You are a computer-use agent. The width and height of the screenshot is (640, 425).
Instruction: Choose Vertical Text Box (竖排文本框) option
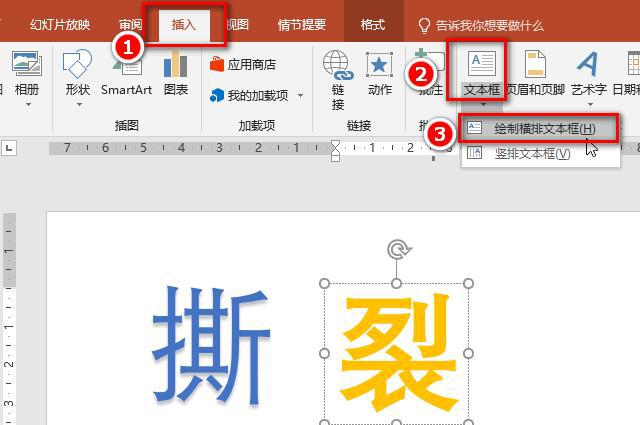pyautogui.click(x=532, y=153)
